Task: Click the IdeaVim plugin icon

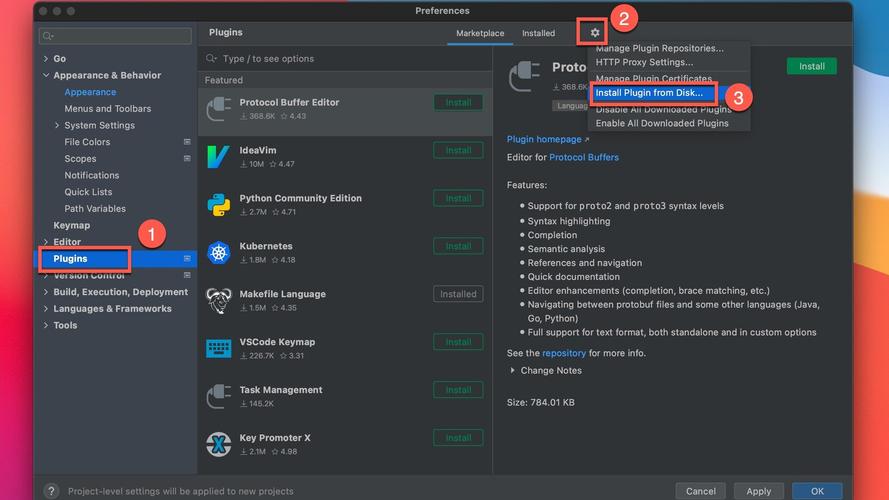Action: (218, 157)
